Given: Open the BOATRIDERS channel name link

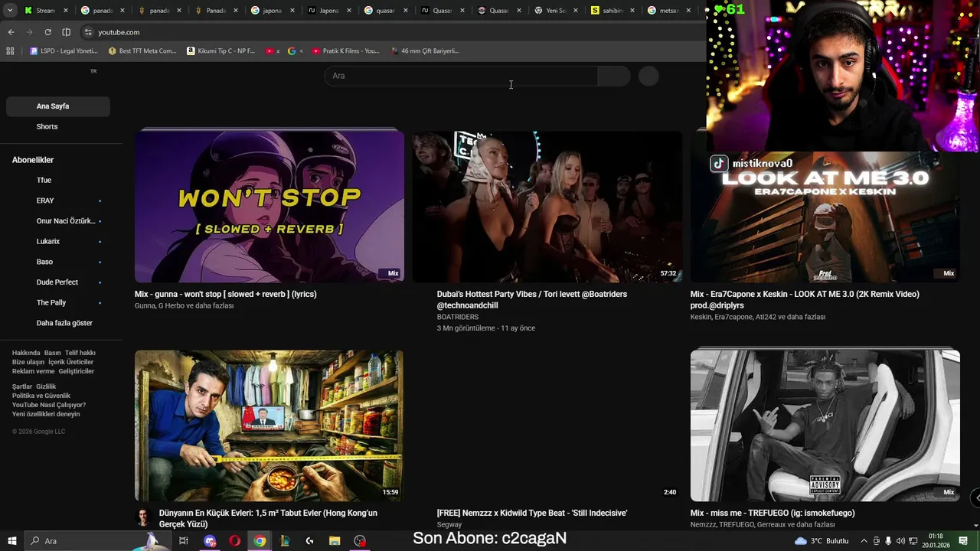Looking at the screenshot, I should point(458,317).
